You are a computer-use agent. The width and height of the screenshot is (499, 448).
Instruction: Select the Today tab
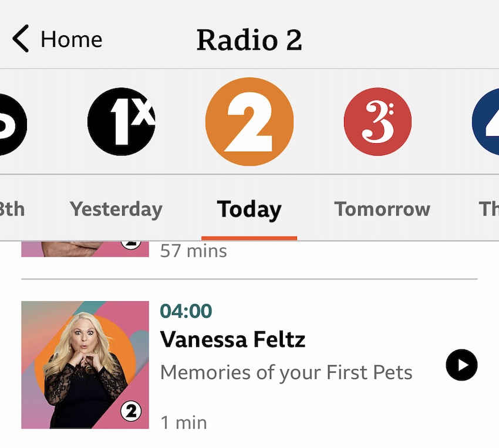pyautogui.click(x=249, y=209)
